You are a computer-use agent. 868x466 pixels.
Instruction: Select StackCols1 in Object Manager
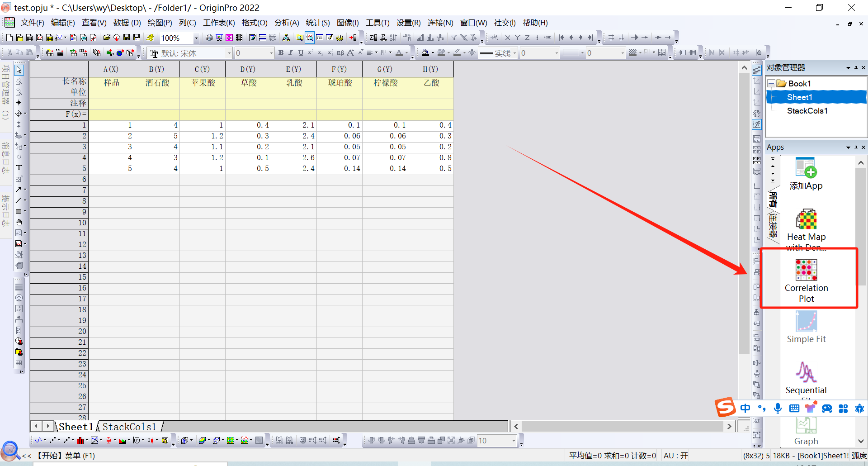tap(807, 111)
